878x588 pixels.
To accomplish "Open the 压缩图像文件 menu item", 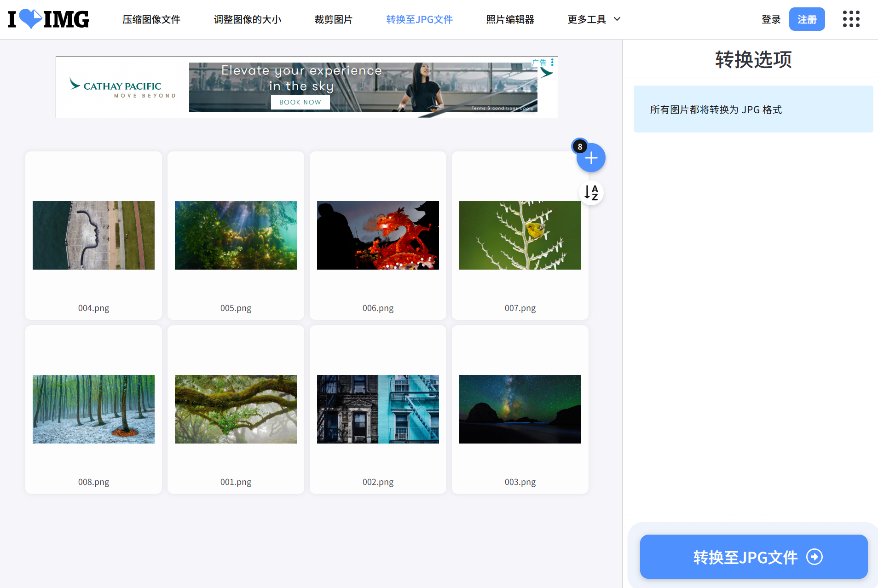I will (151, 19).
